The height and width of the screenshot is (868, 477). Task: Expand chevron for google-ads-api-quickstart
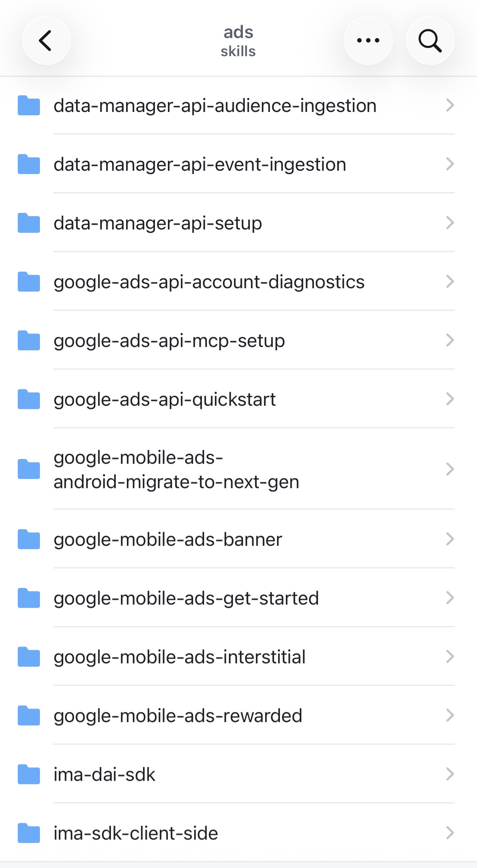450,399
